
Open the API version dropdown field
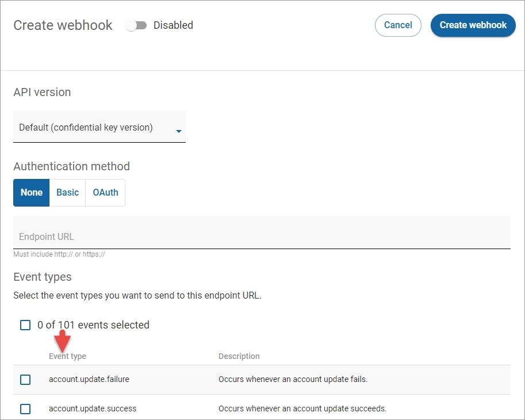[92, 128]
